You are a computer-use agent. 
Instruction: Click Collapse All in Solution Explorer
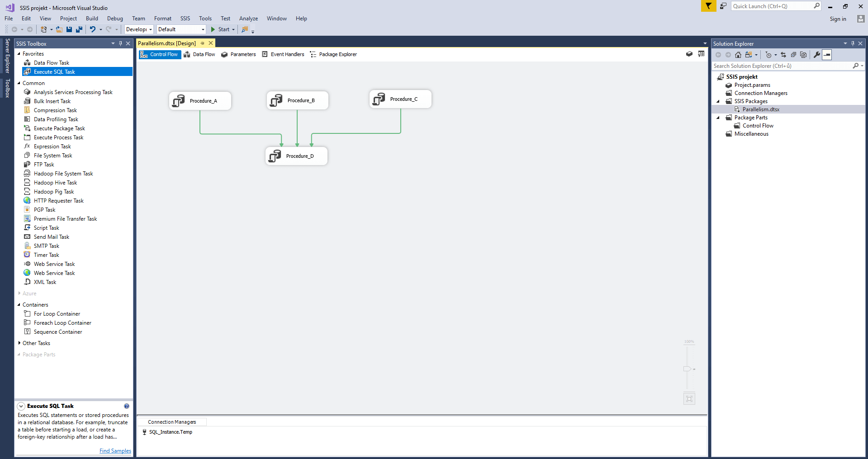[x=793, y=55]
